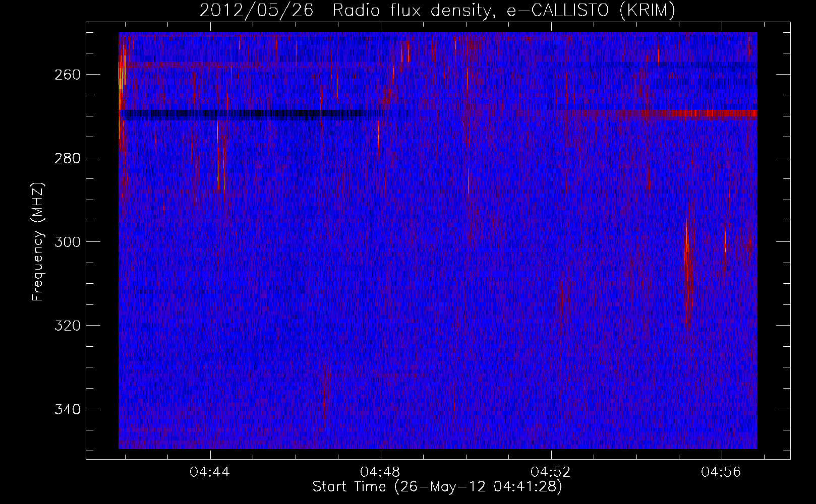Click the 340 frequency tick label
Screen dimensions: 816x504
67,409
